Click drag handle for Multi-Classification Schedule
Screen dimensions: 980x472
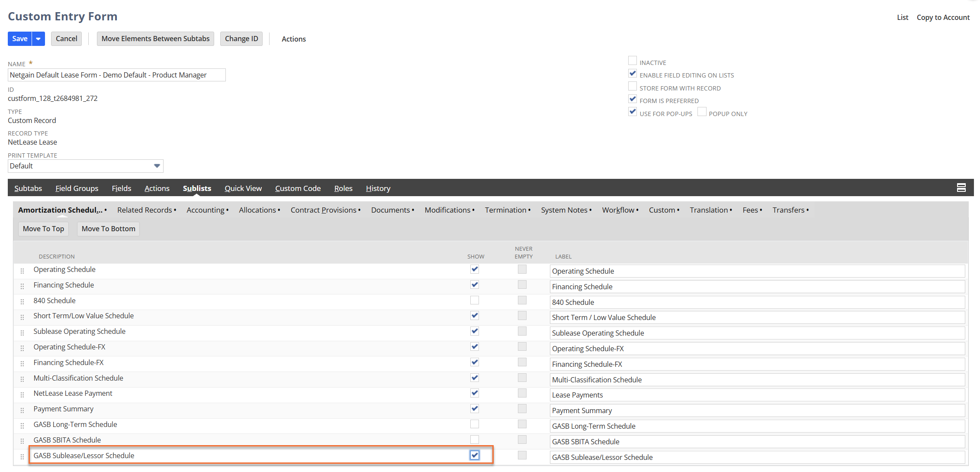pyautogui.click(x=22, y=379)
